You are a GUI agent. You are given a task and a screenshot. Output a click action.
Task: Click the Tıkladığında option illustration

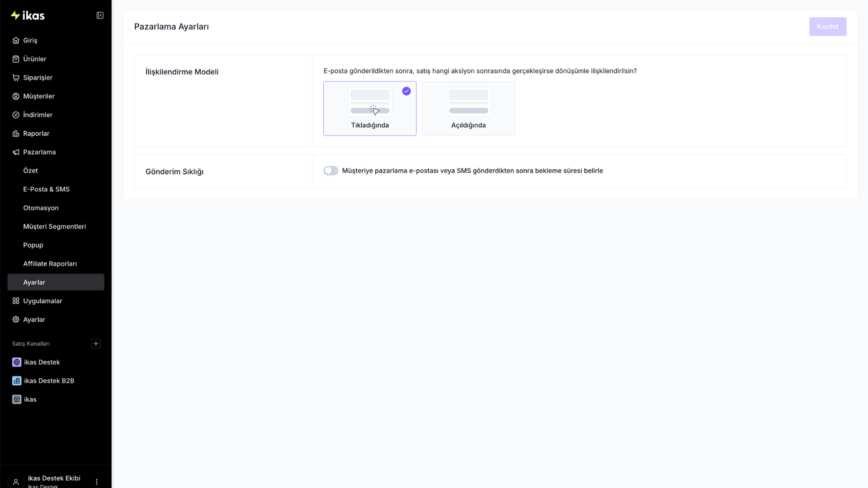pos(370,102)
